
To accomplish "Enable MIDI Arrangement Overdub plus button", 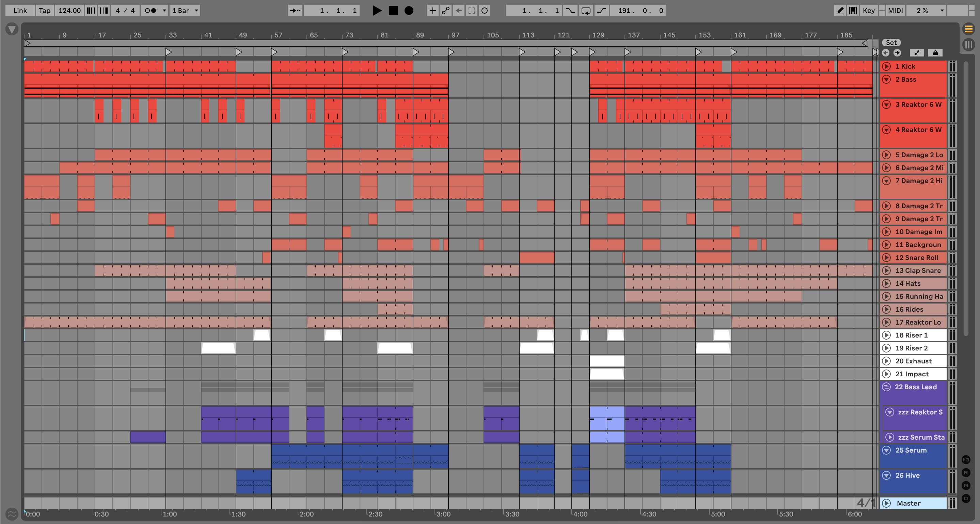I will (x=432, y=11).
